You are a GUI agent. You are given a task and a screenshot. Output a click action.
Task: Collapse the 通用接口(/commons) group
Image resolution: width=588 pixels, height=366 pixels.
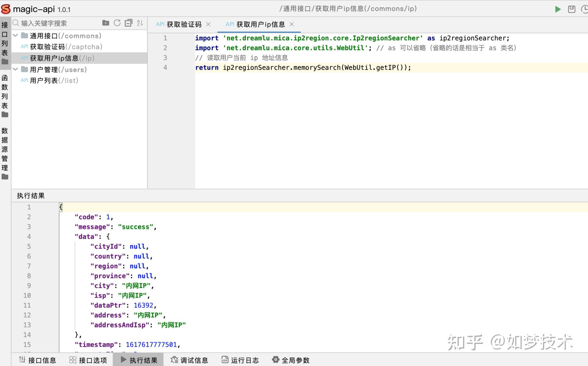click(16, 35)
